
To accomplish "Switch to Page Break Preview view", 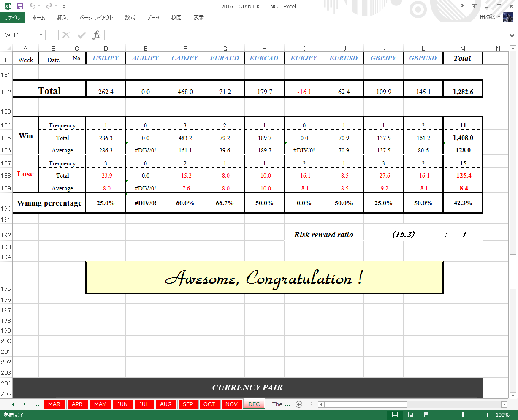I will coord(427,415).
